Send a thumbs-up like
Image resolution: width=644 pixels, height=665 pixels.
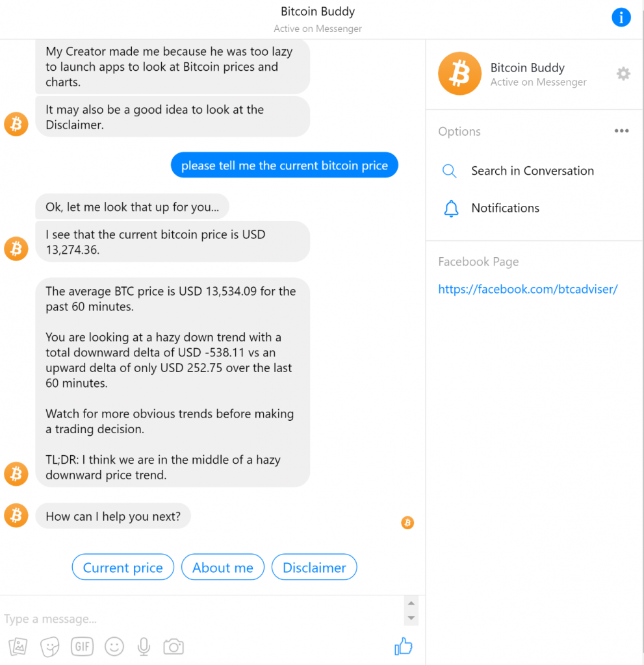pos(404,646)
